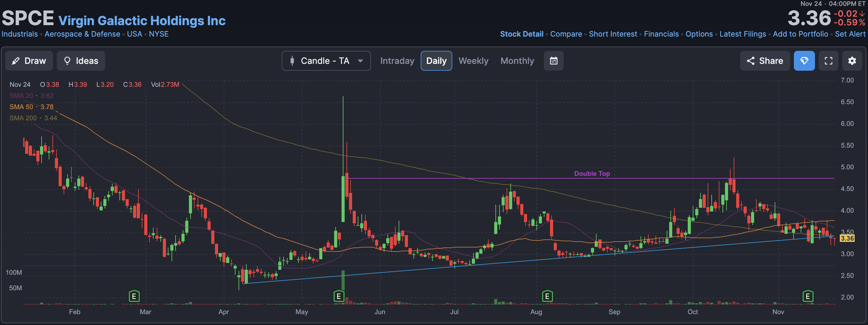
Task: View Latest Filings
Action: click(743, 34)
